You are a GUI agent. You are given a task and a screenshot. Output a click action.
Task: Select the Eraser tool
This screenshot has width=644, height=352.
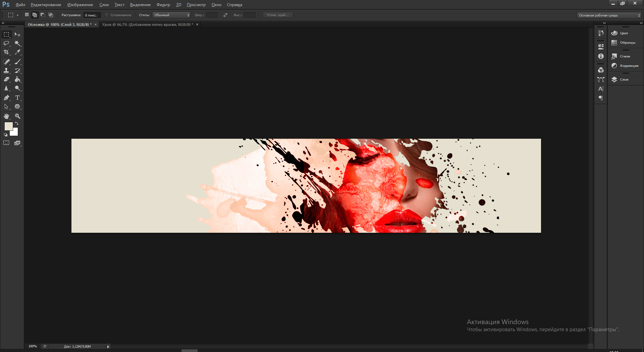coord(6,79)
